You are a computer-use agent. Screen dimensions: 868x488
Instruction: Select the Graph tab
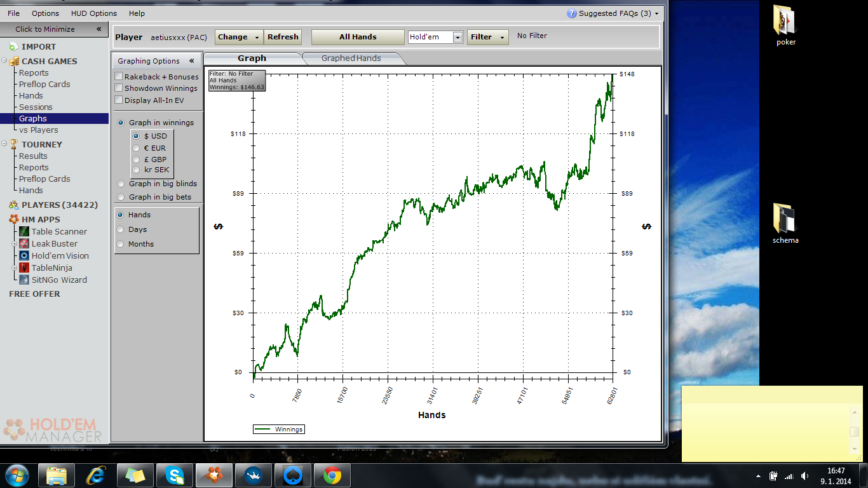(x=252, y=58)
